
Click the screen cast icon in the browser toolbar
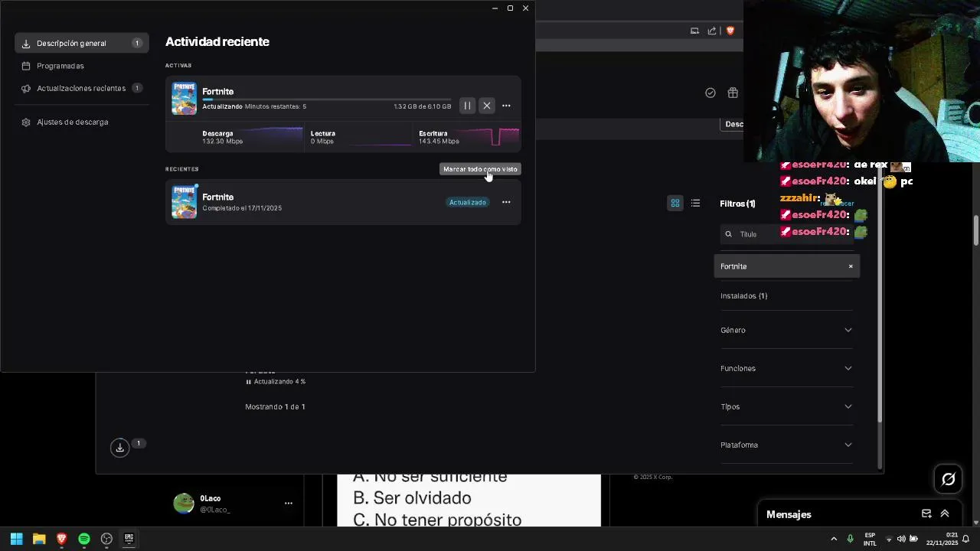[694, 31]
